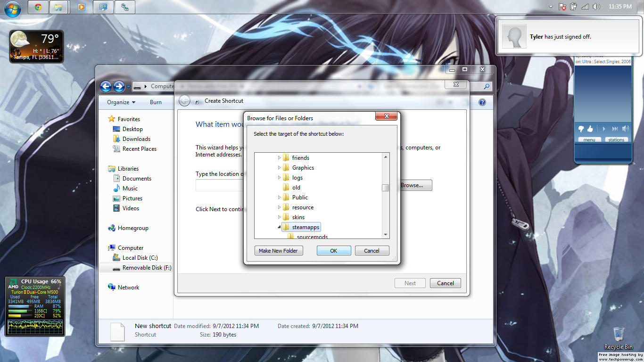Image resolution: width=644 pixels, height=362 pixels.
Task: Open the taskbar app with two green globes
Action: pyautogui.click(x=125, y=7)
